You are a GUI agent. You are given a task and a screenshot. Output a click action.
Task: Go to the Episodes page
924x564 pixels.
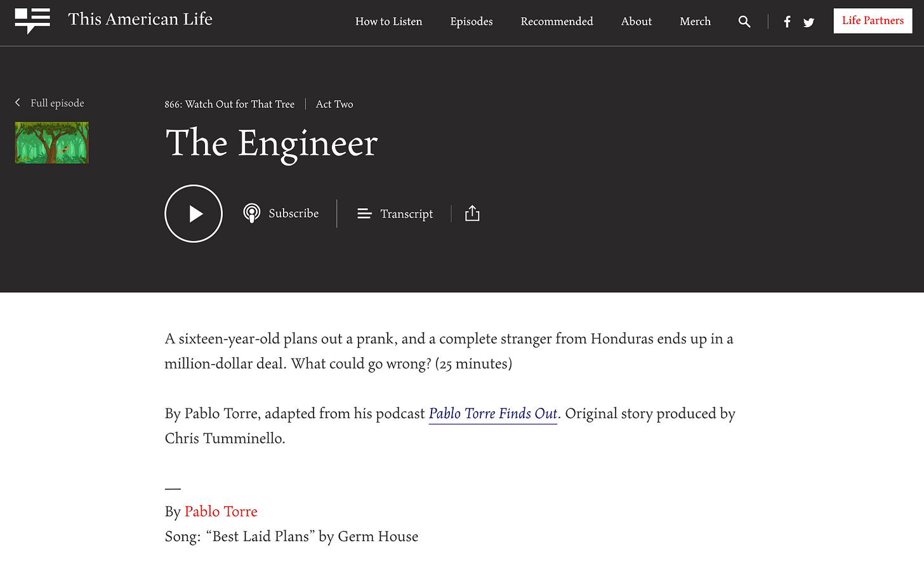click(472, 22)
